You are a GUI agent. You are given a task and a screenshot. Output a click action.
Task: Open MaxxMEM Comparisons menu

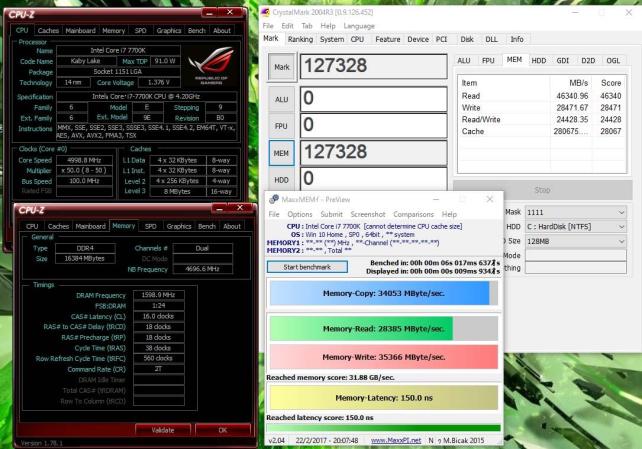click(x=413, y=214)
